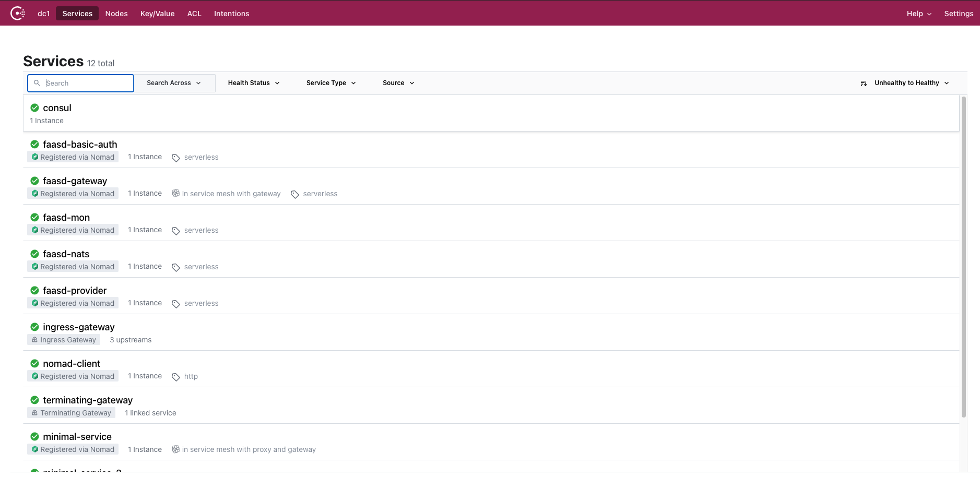Click green passing icon beside nomad-client
Image resolution: width=980 pixels, height=477 pixels.
coord(34,363)
